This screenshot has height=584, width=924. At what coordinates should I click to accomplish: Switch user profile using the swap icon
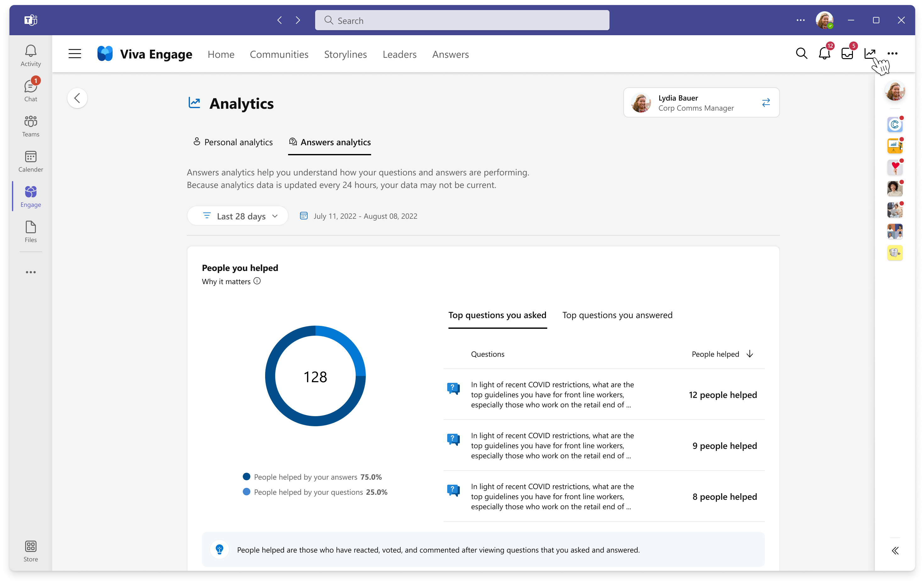(766, 102)
